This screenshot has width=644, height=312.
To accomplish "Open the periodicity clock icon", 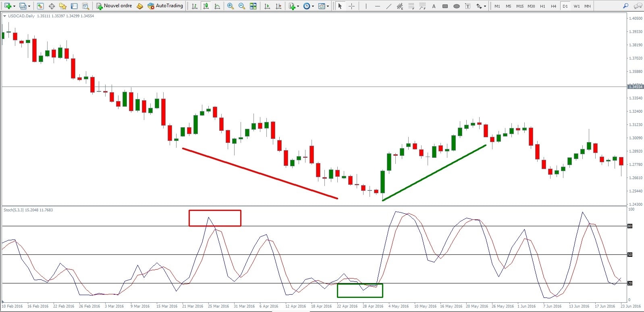I will (307, 6).
